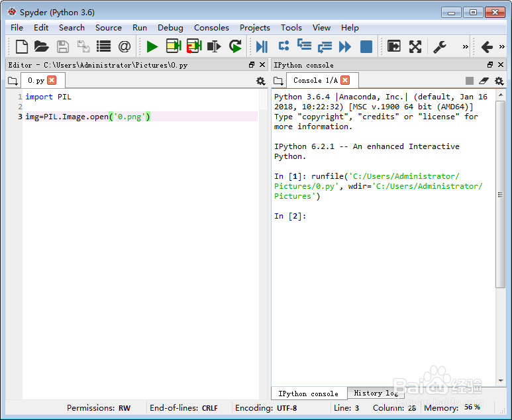The height and width of the screenshot is (420, 512).
Task: Open the Consoles menu
Action: [211, 28]
